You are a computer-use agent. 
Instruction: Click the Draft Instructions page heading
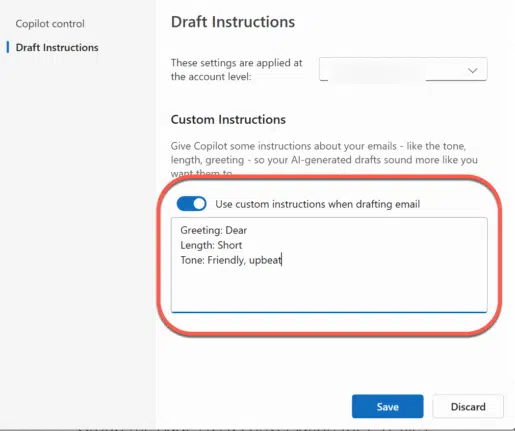(233, 22)
